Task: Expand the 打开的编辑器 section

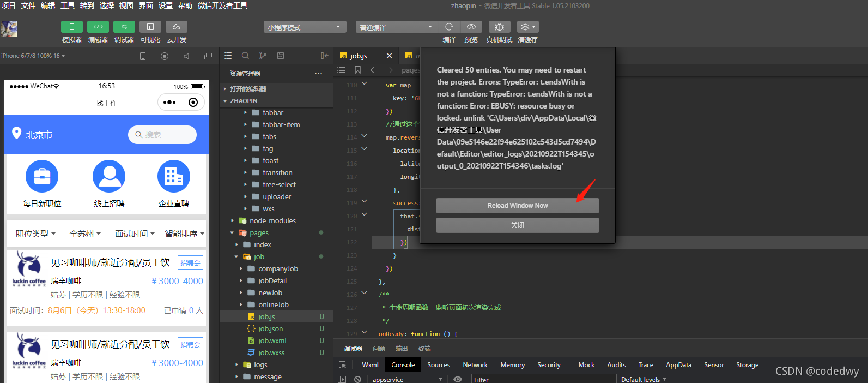Action: coord(276,88)
